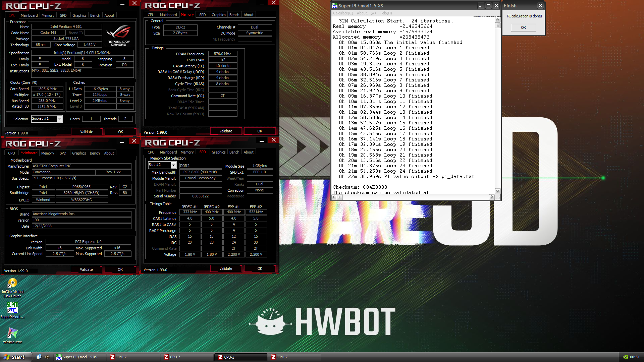Open About tab in Motherboard CPU-Z window
This screenshot has height=362, width=644.
109,153
